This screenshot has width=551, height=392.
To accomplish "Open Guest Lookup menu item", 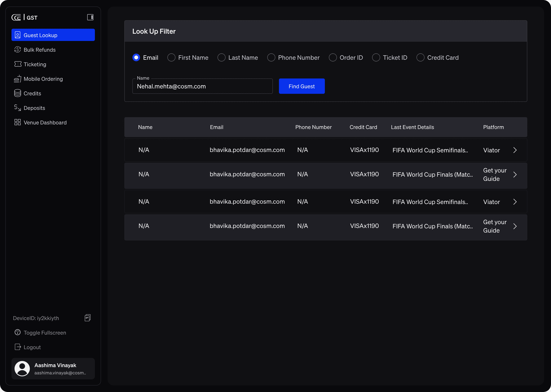I will point(53,35).
